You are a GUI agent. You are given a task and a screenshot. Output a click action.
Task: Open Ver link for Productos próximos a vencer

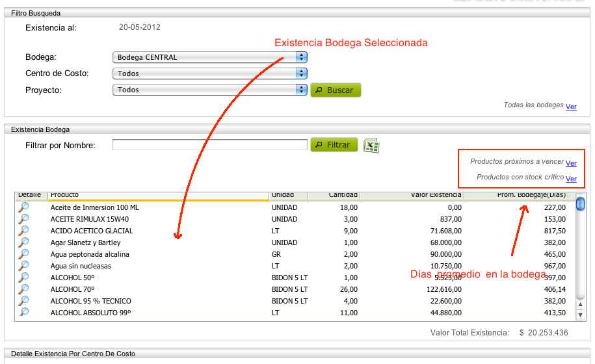pyautogui.click(x=571, y=163)
